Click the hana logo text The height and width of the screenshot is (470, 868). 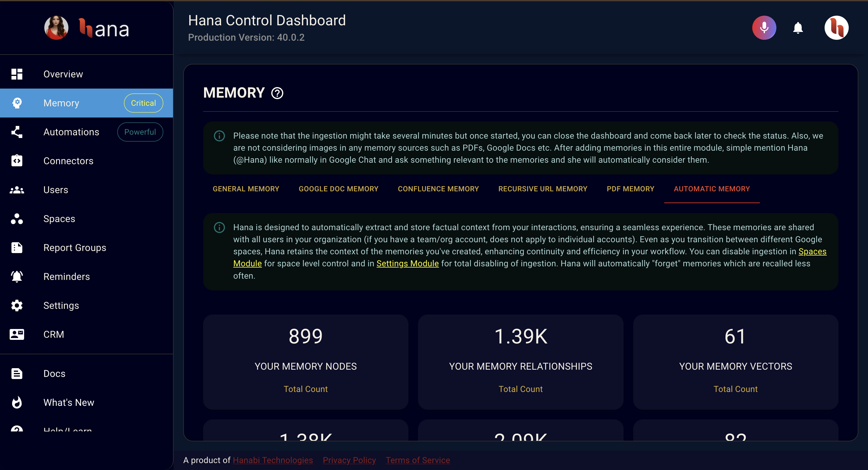tap(104, 28)
